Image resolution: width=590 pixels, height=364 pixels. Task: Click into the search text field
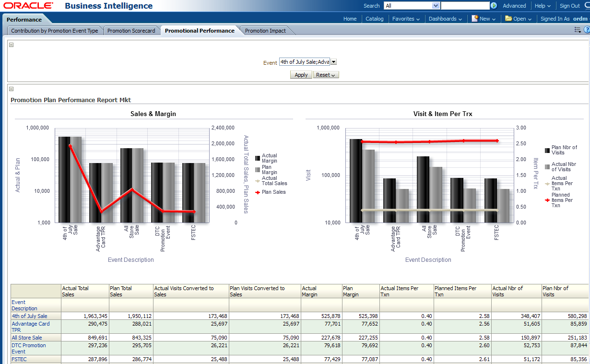[465, 6]
